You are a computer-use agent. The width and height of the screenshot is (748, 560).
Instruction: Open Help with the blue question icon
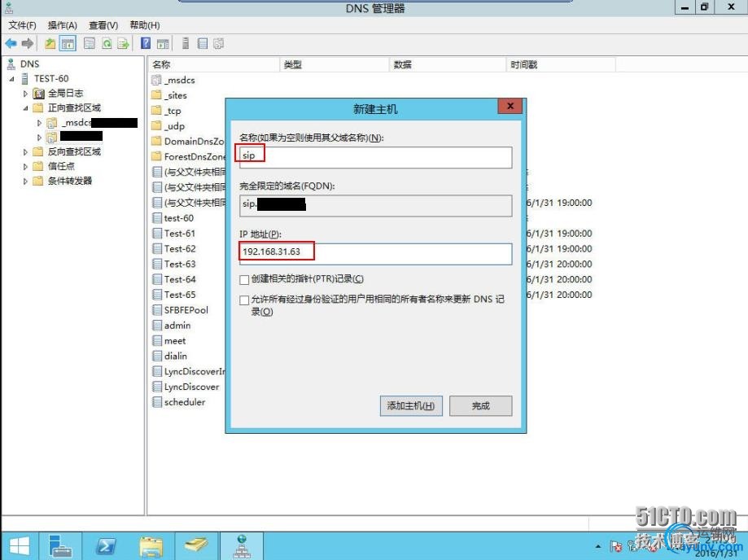146,43
